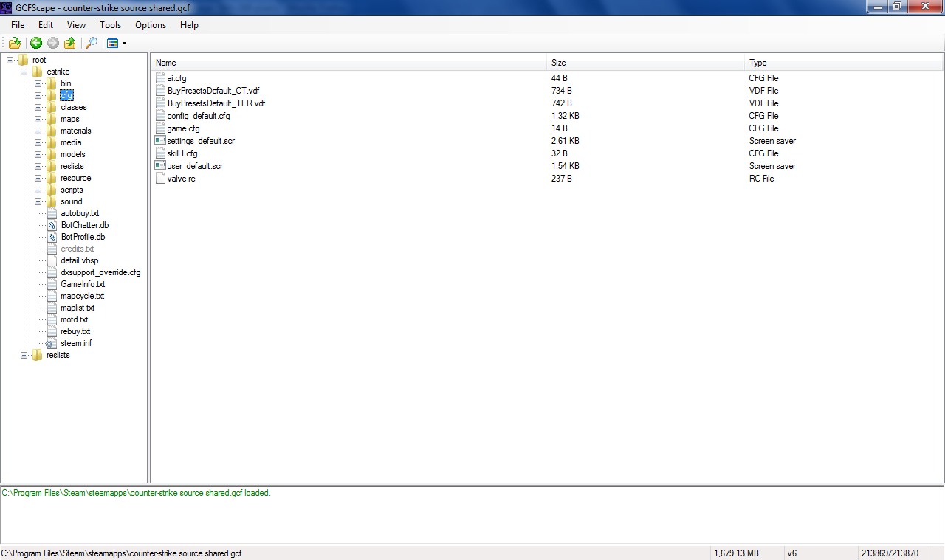This screenshot has width=945, height=560.
Task: Click the 1.32 KB size cell
Action: (565, 116)
